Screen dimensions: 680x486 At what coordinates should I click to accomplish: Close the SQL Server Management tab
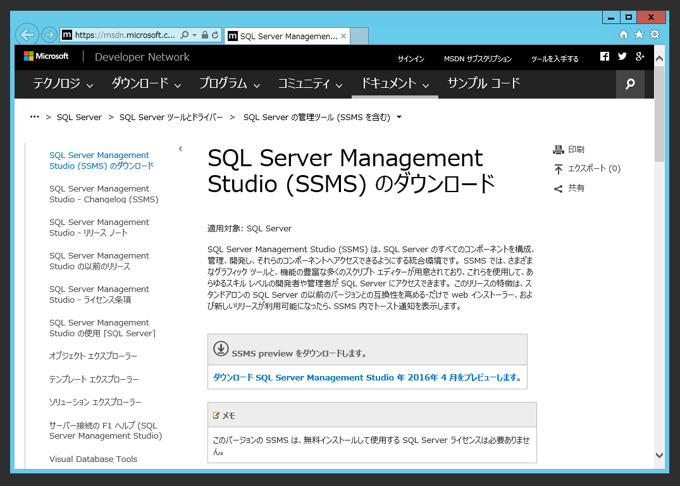(343, 36)
